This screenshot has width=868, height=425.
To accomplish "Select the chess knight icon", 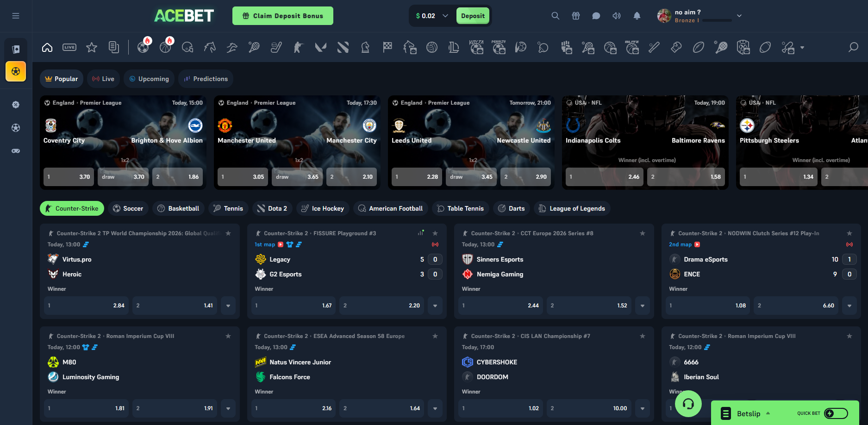I will (x=365, y=47).
